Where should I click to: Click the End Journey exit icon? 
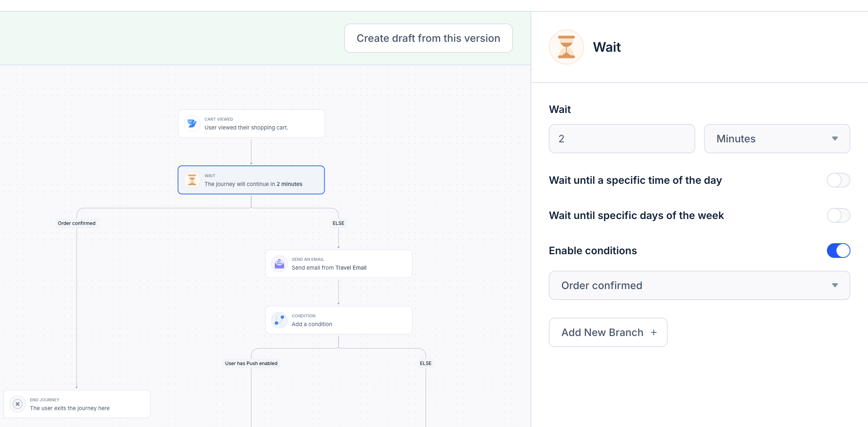click(x=17, y=404)
